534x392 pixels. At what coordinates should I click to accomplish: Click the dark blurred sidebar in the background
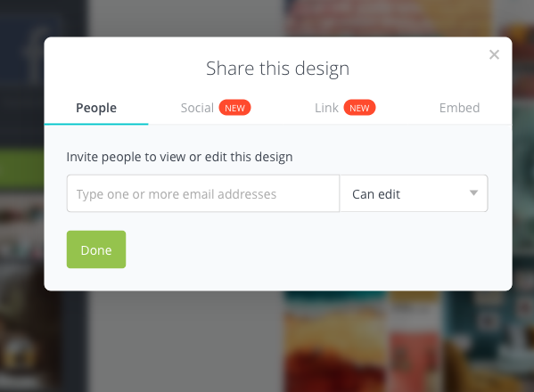[21, 85]
